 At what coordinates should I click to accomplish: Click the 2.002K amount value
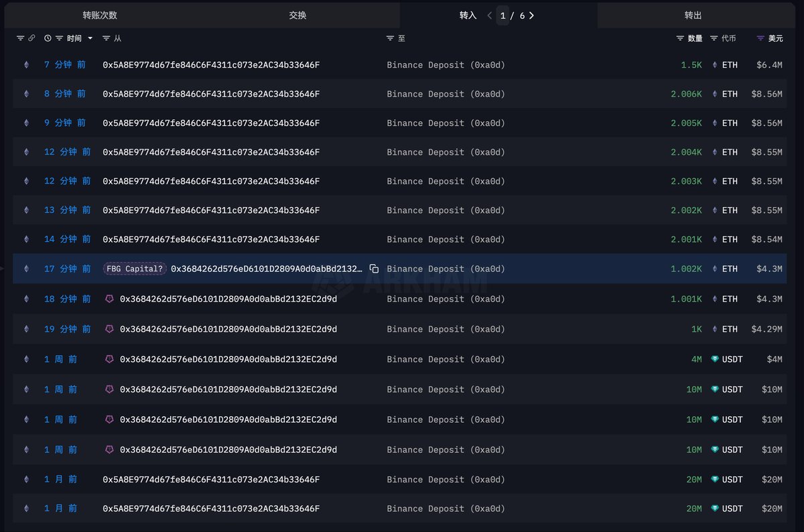pyautogui.click(x=687, y=210)
